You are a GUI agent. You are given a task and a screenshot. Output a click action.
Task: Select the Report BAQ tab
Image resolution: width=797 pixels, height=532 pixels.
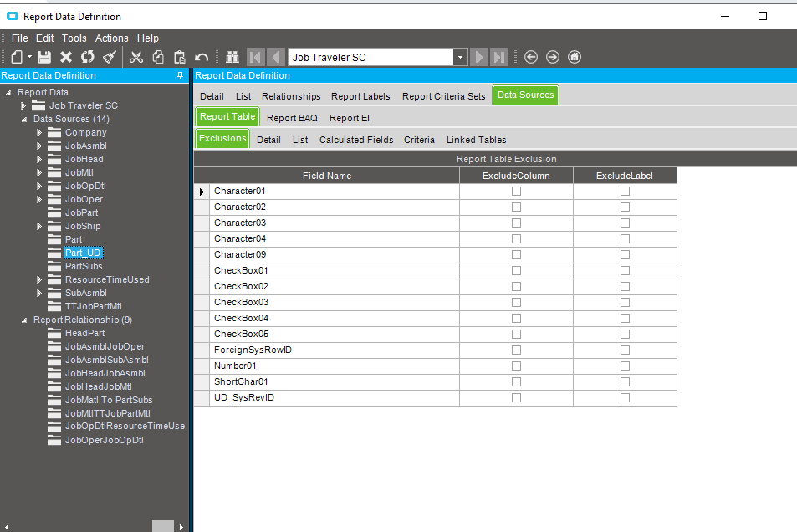pos(292,118)
